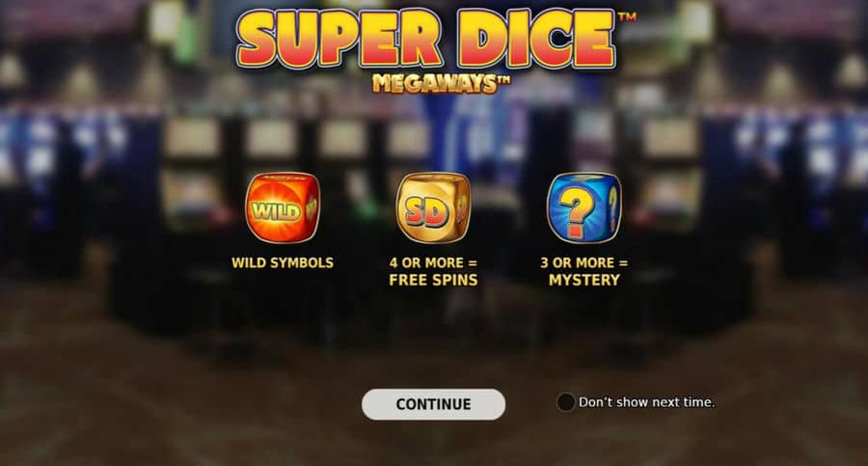
Task: Click the SD letters on the gold die
Action: coord(425,211)
